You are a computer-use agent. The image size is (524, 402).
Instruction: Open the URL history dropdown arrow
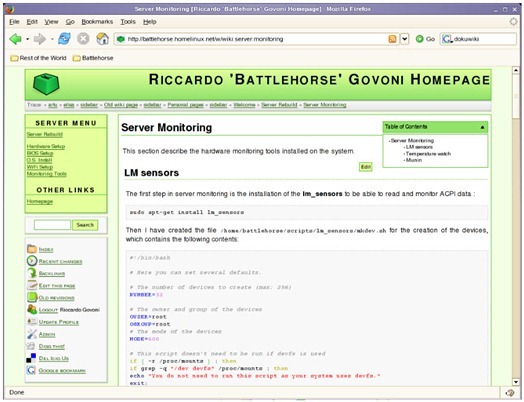click(405, 39)
